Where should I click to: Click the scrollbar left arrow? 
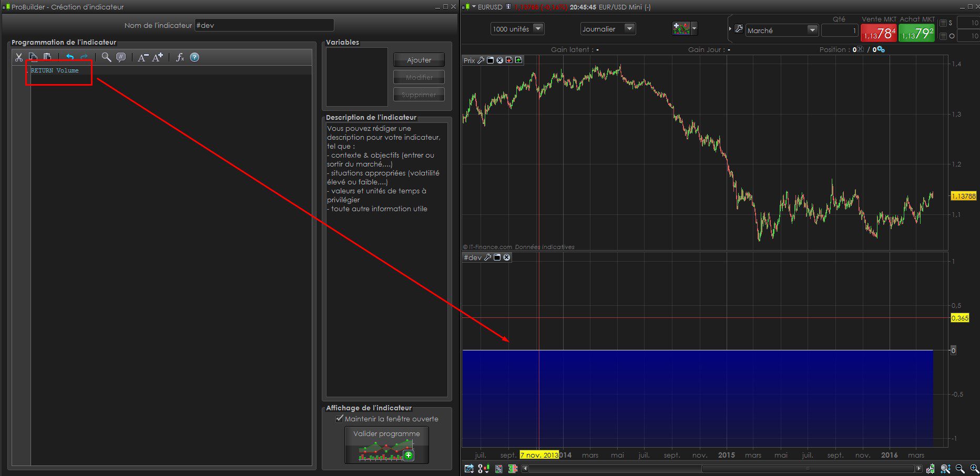(525, 469)
